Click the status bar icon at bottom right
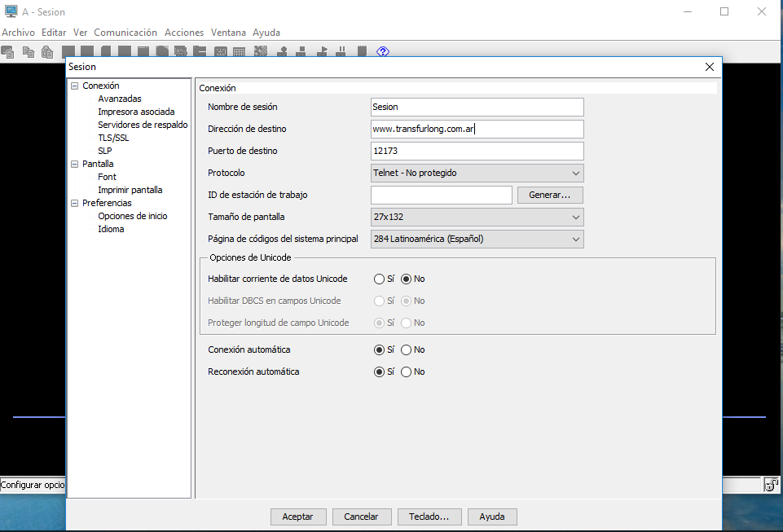The height and width of the screenshot is (532, 783). [x=771, y=484]
